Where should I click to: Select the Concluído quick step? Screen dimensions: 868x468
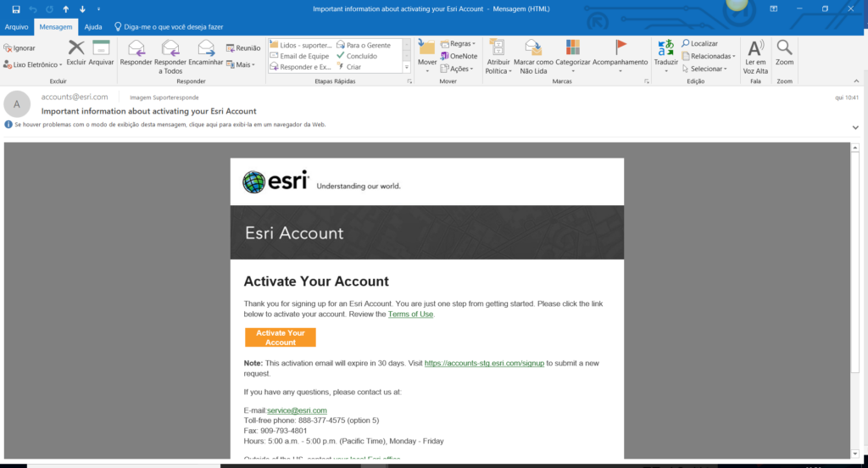coord(357,56)
